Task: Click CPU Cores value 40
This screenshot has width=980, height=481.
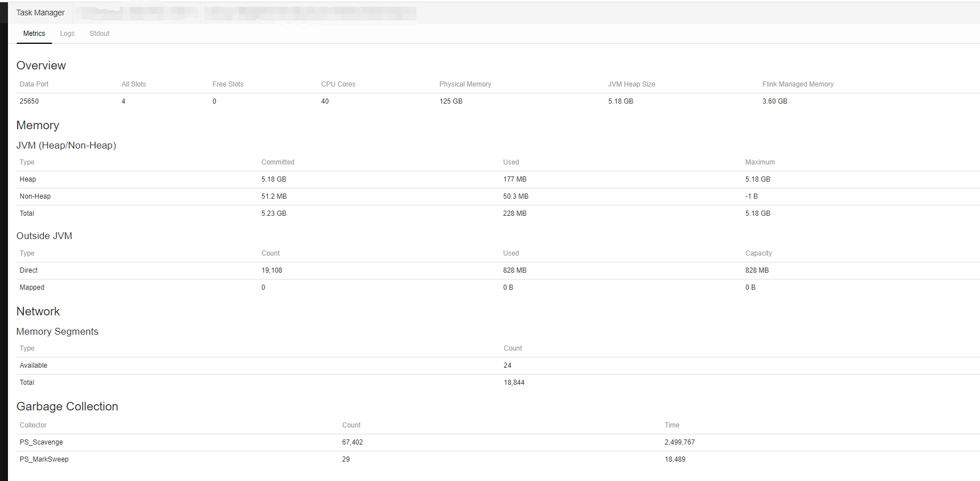Action: coord(325,101)
